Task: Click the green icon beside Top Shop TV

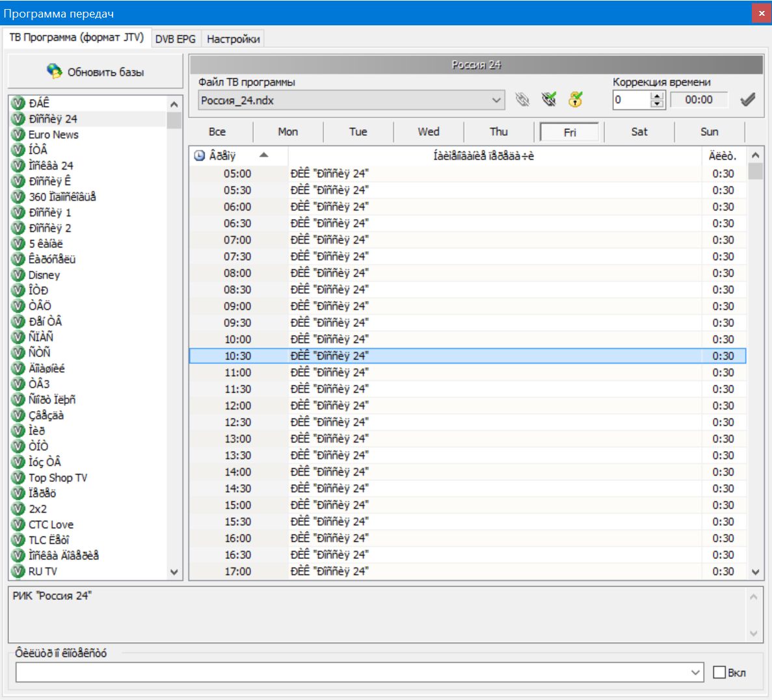Action: click(x=18, y=478)
